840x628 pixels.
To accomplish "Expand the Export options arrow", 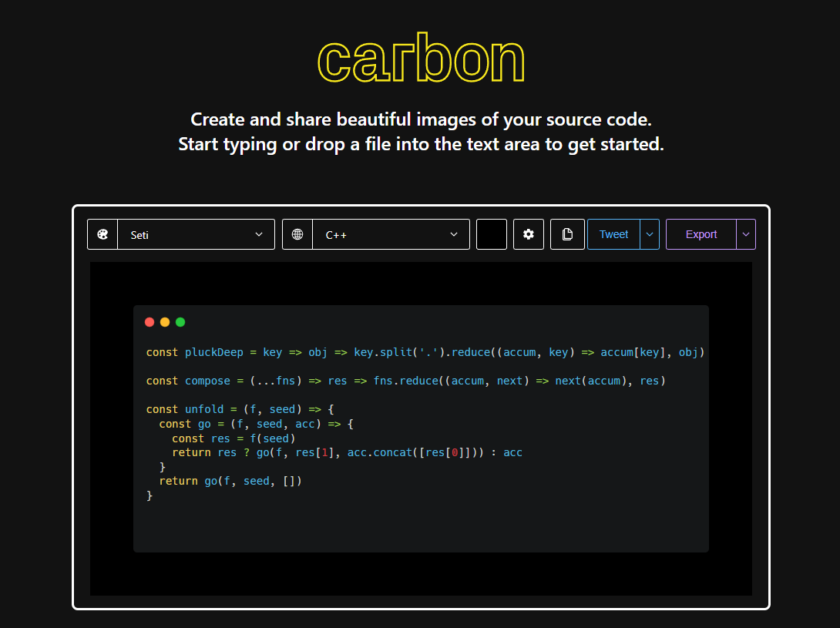I will click(x=746, y=234).
